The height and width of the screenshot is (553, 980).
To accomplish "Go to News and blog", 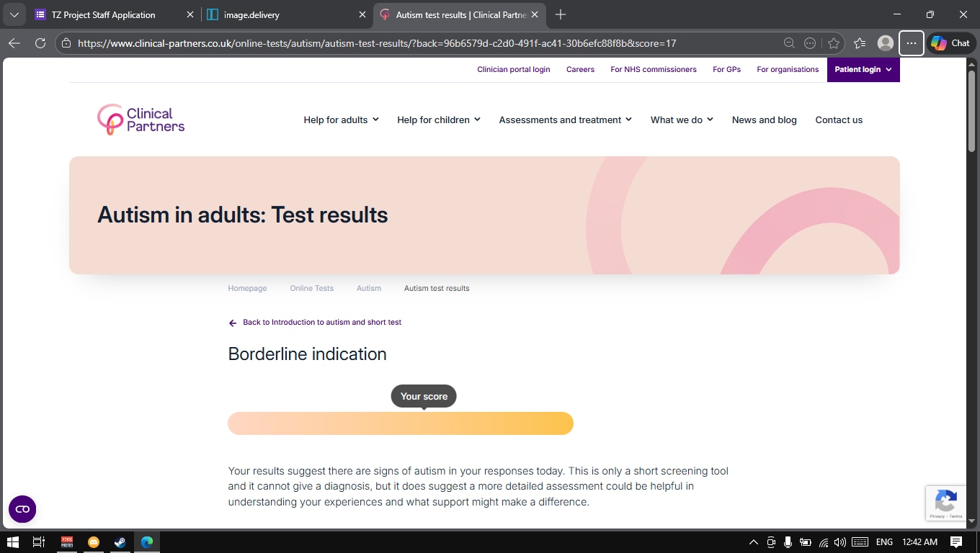I will pyautogui.click(x=764, y=120).
